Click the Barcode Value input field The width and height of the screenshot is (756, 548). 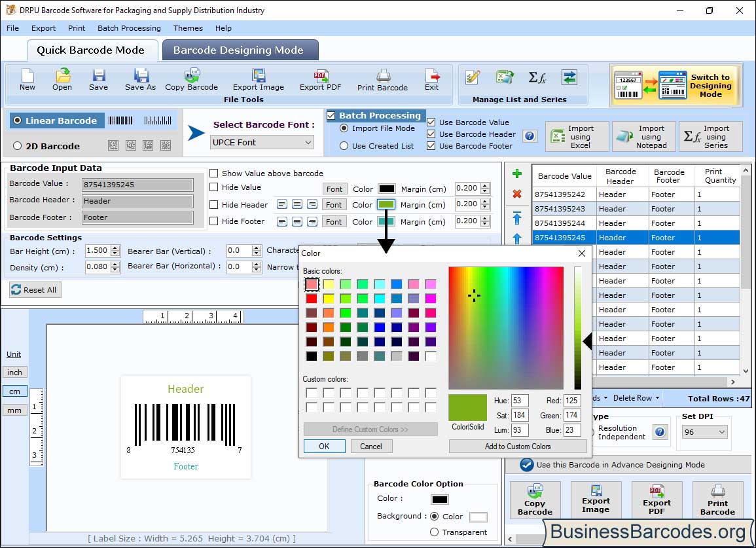click(137, 184)
